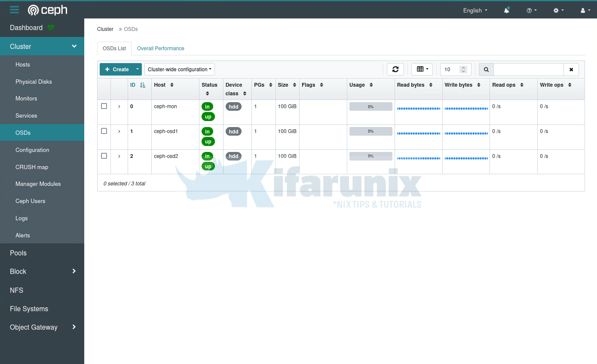Open the Create button dropdown caret

pos(137,69)
